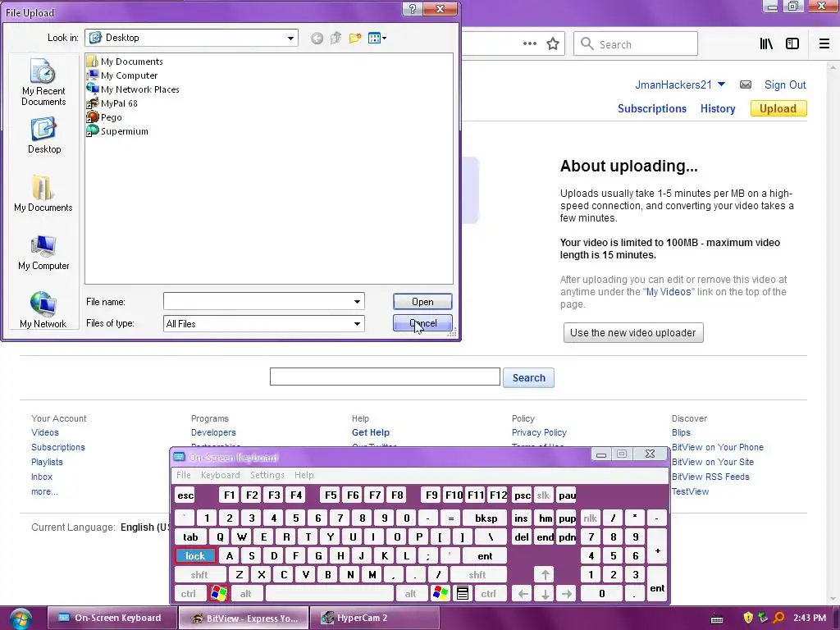Viewport: 840px width, 630px height.
Task: Open the browser Library icon
Action: coord(766,43)
